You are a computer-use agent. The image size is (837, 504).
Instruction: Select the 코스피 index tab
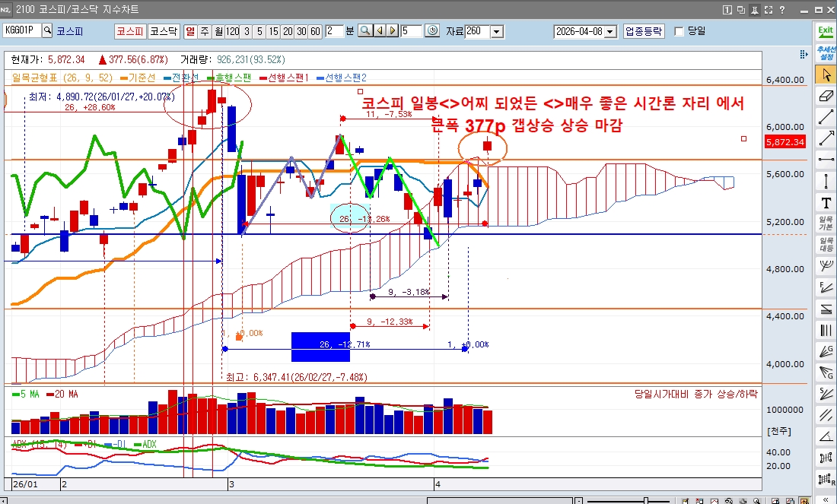click(x=129, y=31)
